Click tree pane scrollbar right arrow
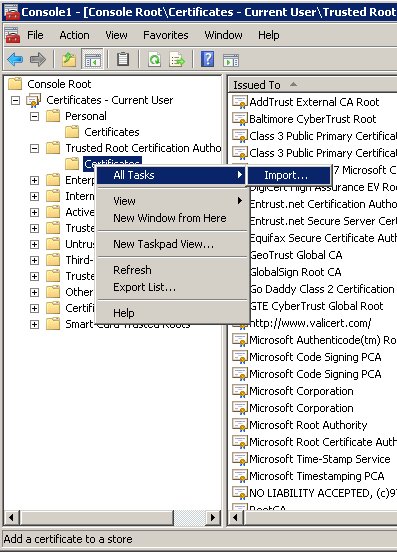Screen dimensions: 397x552 pos(213,518)
